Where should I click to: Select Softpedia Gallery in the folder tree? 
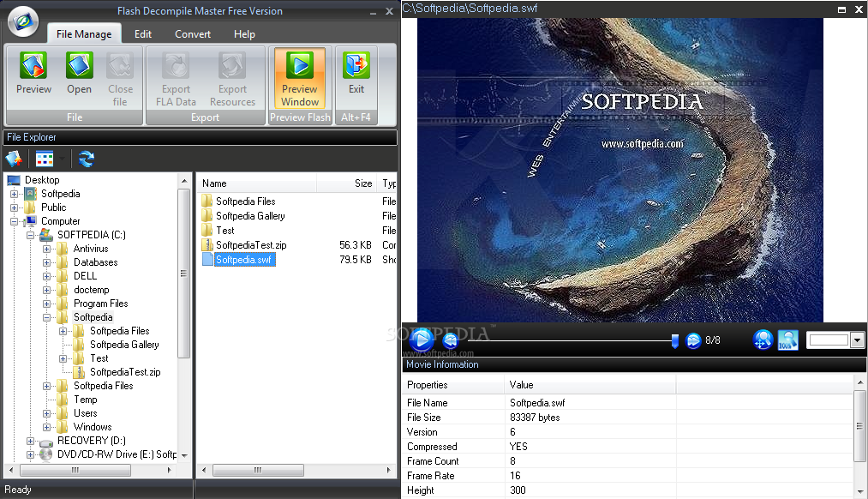pos(124,345)
